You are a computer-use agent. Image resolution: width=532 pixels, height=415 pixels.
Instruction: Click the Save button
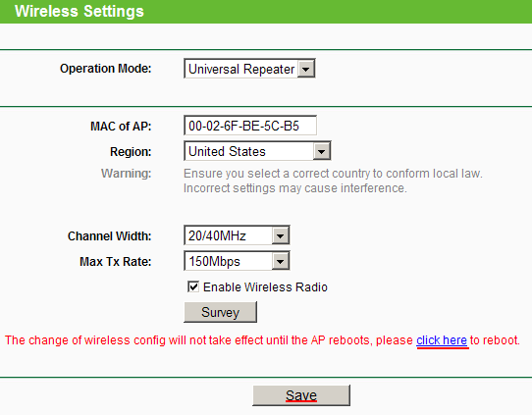point(301,395)
